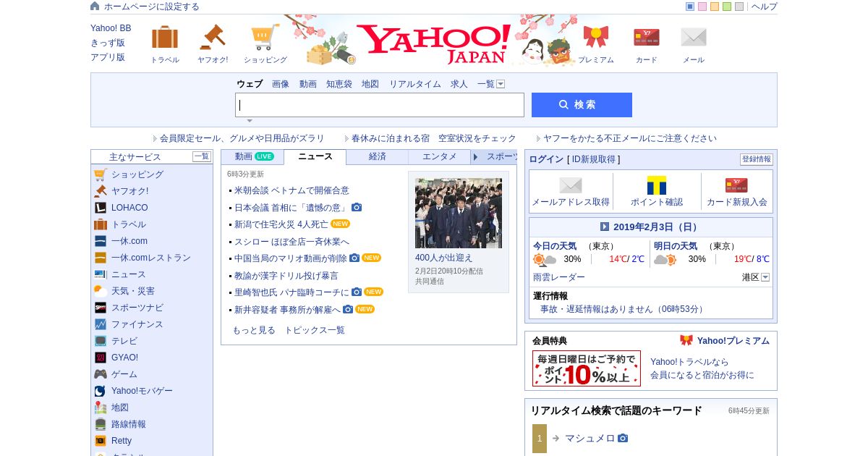Click the web search input field
Screen dimensions: 868x456
coord(380,105)
